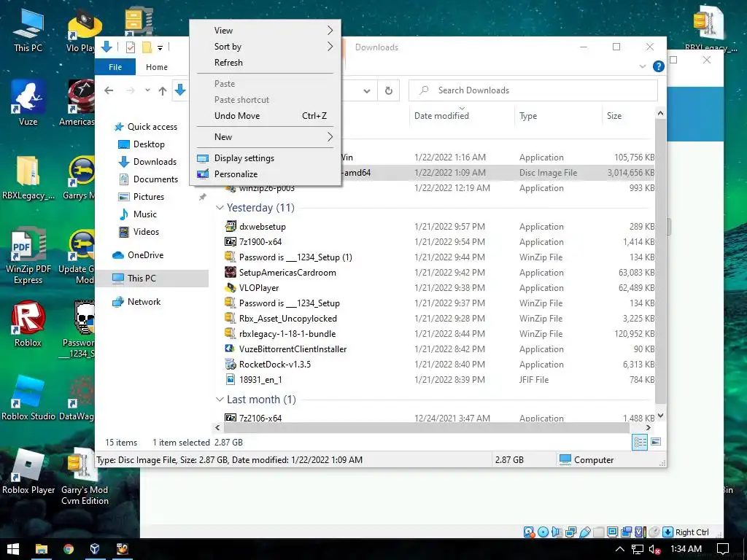Show hidden tray icons chevron

619,549
